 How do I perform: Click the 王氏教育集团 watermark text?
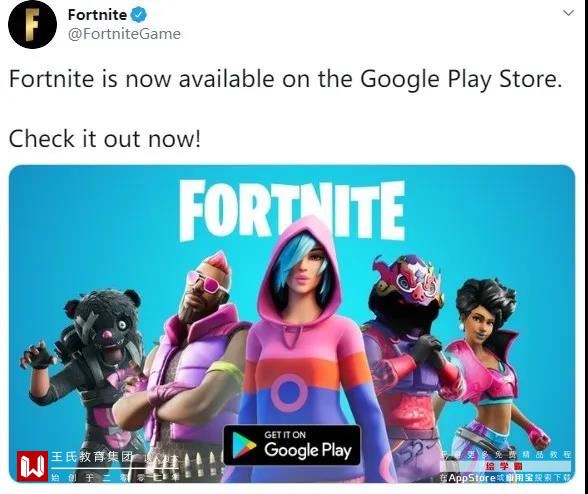click(x=92, y=457)
